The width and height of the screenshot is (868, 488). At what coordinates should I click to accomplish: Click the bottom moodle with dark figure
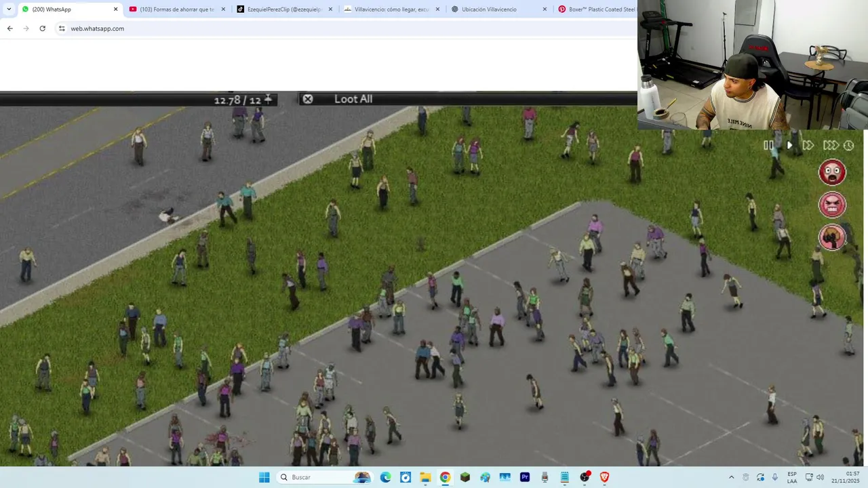[x=832, y=237]
